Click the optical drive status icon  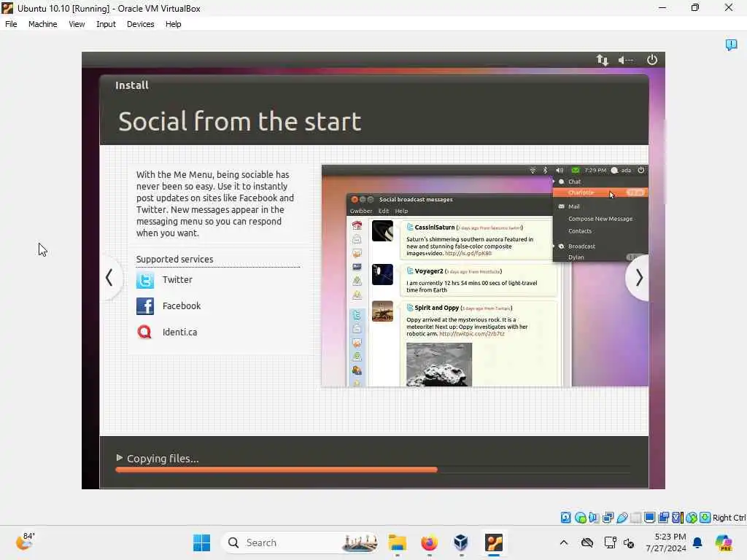(x=580, y=518)
